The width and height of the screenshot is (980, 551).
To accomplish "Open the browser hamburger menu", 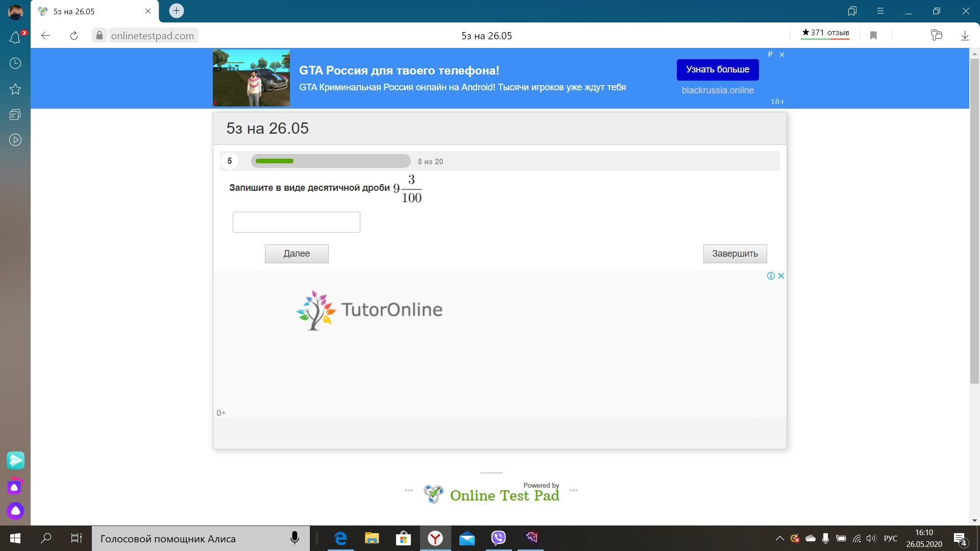I will [x=880, y=11].
